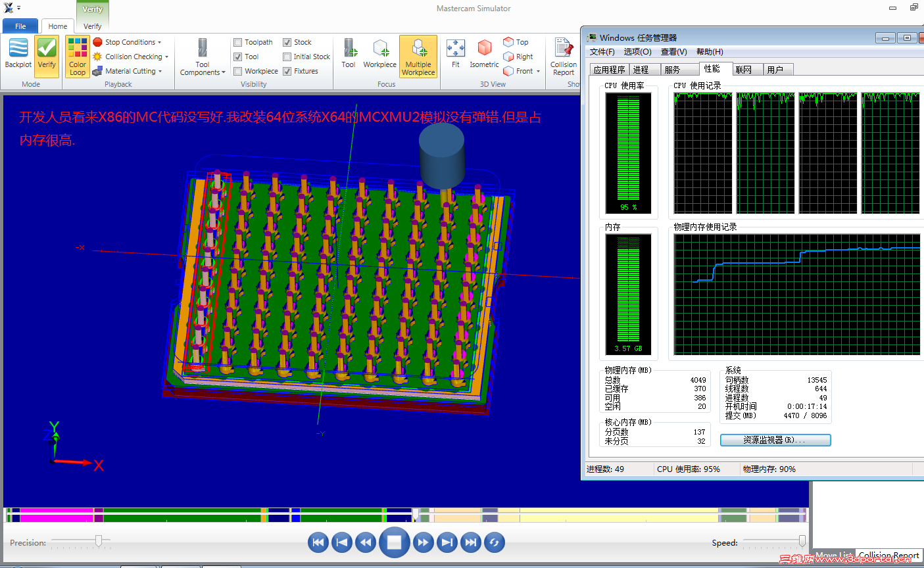Click the '3.57 GB' memory gauge reading

[628, 348]
